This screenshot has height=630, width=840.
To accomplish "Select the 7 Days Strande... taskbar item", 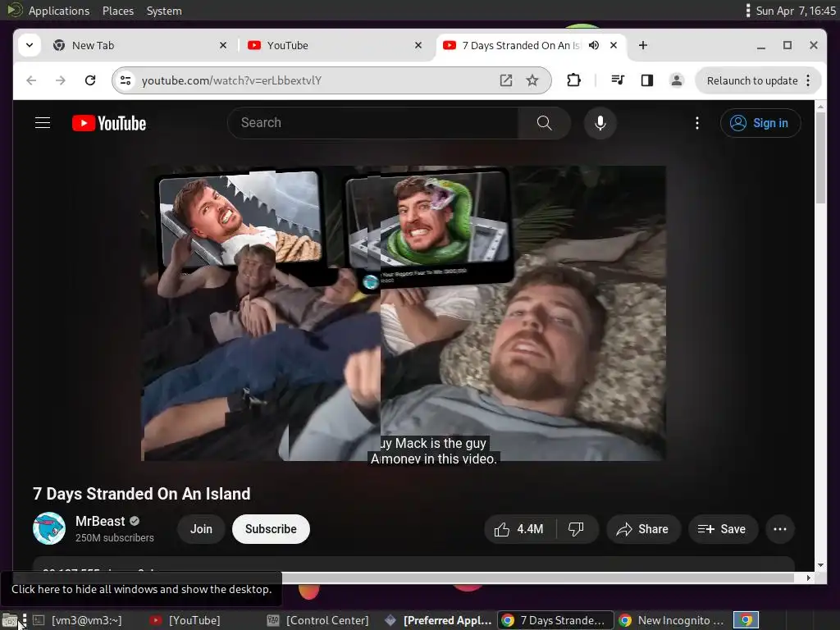I will point(555,620).
